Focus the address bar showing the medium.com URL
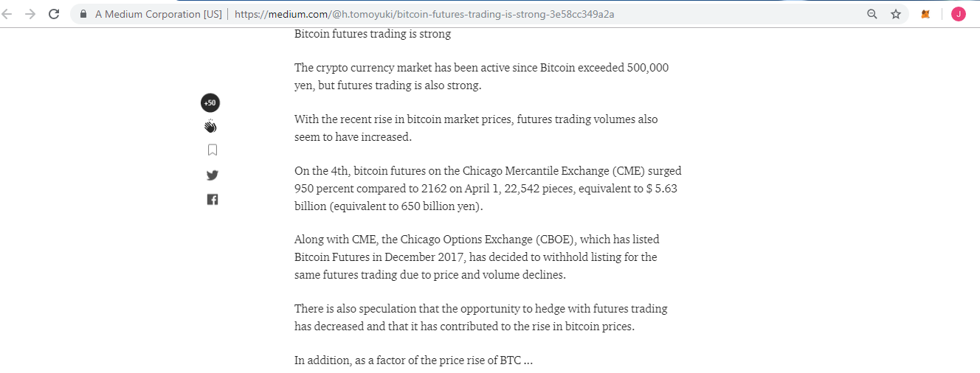980x373 pixels. tap(472, 14)
